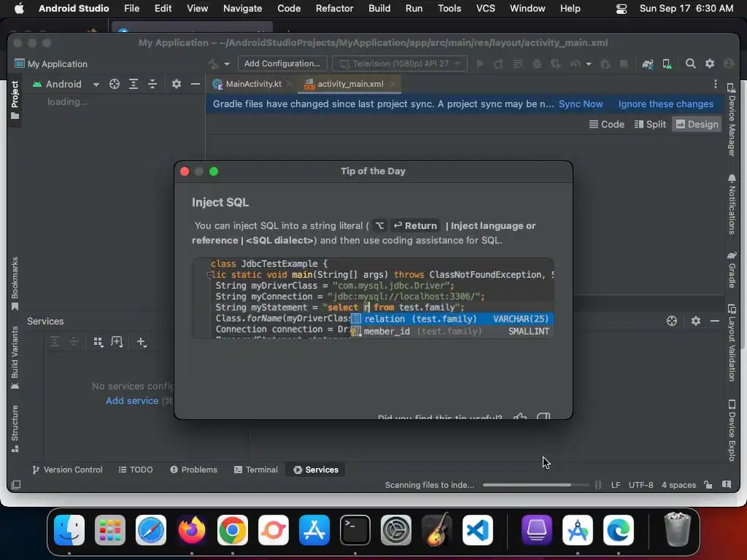Toggle Build Variants sidebar tool window
This screenshot has height=560, width=747.
pyautogui.click(x=15, y=357)
